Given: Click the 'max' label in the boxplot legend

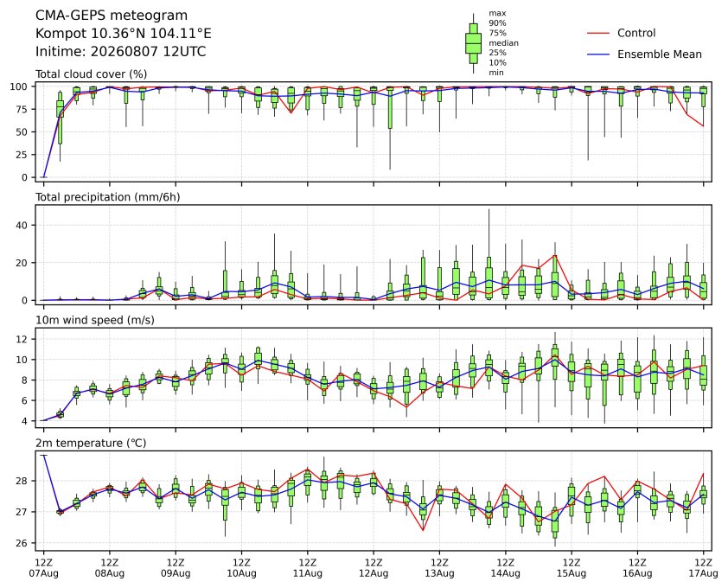Looking at the screenshot, I should click(497, 14).
